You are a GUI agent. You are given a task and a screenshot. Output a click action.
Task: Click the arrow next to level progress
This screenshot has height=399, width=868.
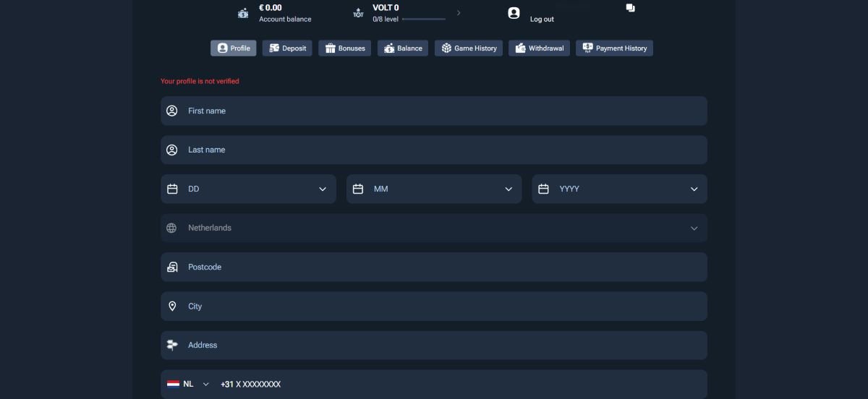pyautogui.click(x=459, y=13)
